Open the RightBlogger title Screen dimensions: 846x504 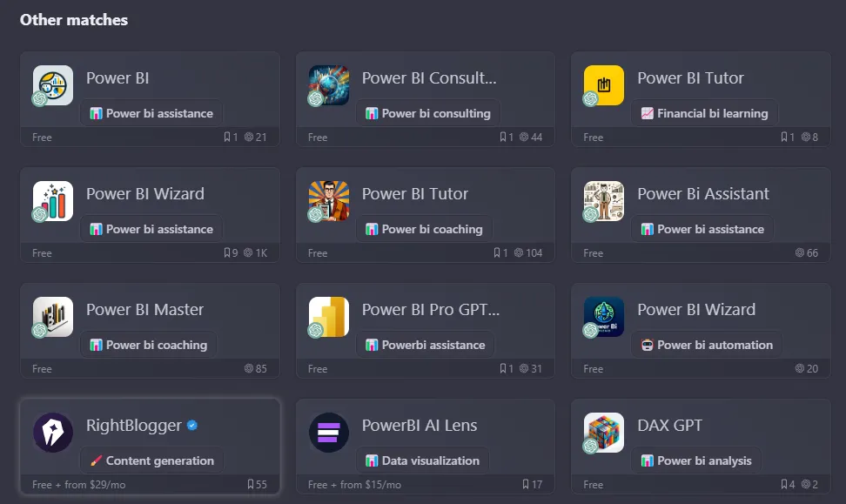134,425
